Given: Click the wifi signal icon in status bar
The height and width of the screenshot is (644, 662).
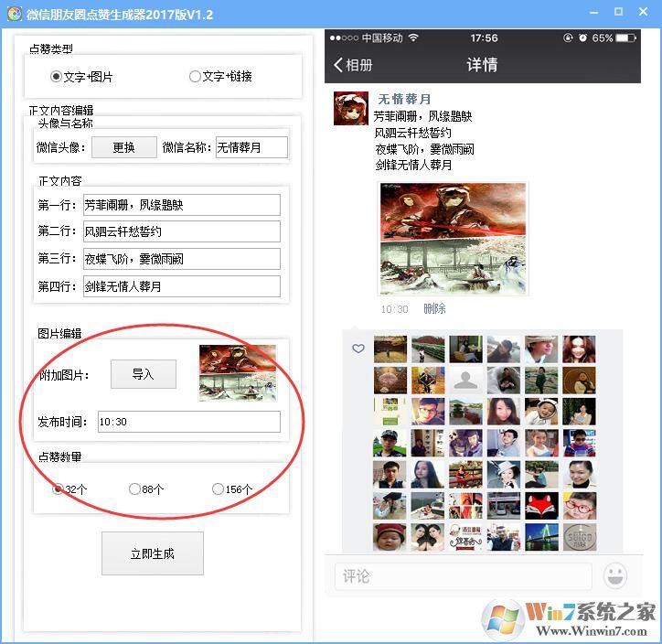Looking at the screenshot, I should [x=413, y=38].
